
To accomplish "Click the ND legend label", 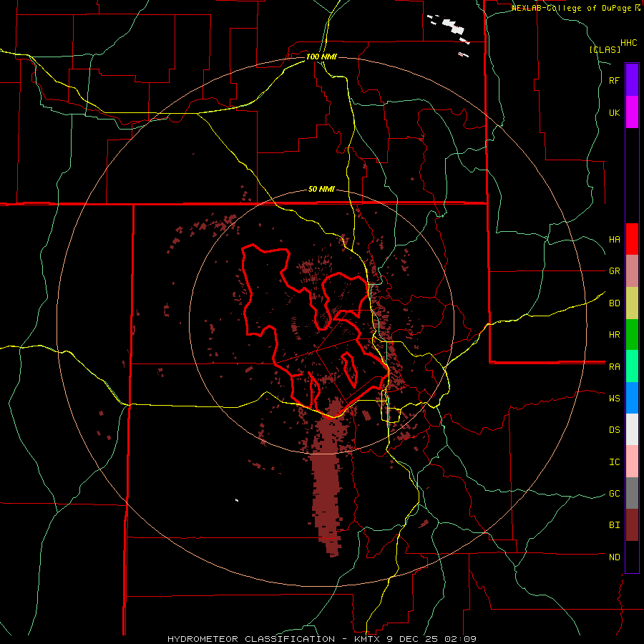I will click(x=614, y=557).
